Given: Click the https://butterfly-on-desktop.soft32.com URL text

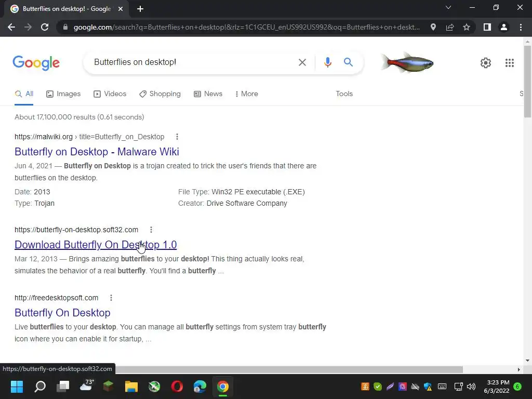Looking at the screenshot, I should (x=76, y=230).
